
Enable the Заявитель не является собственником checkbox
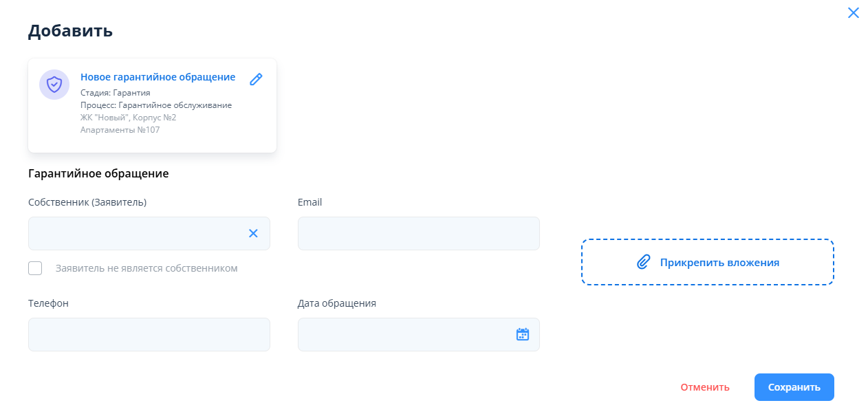[x=35, y=268]
